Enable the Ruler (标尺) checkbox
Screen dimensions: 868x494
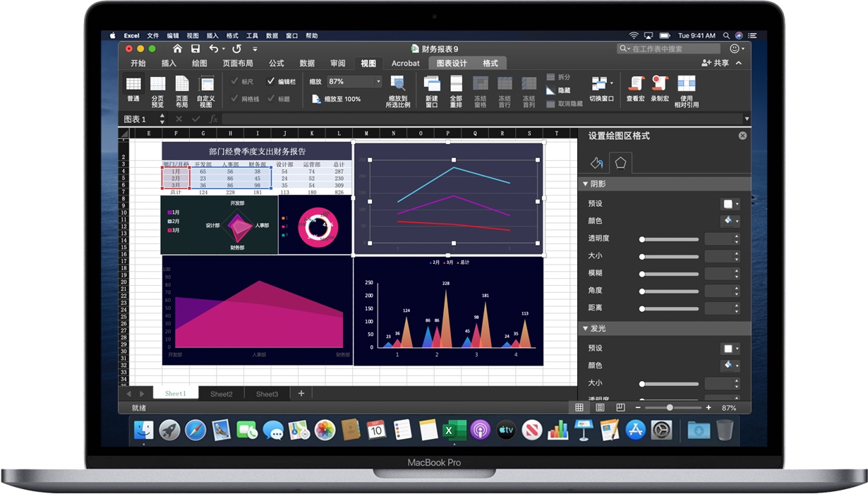[x=234, y=80]
